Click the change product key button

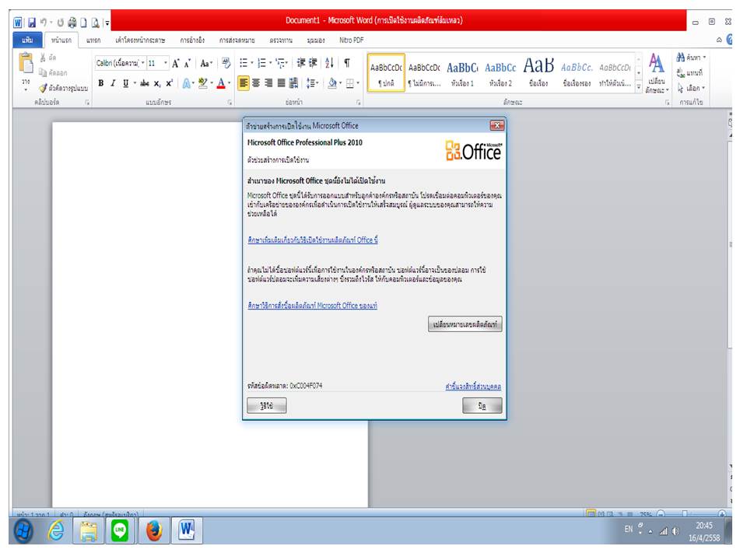click(x=465, y=325)
